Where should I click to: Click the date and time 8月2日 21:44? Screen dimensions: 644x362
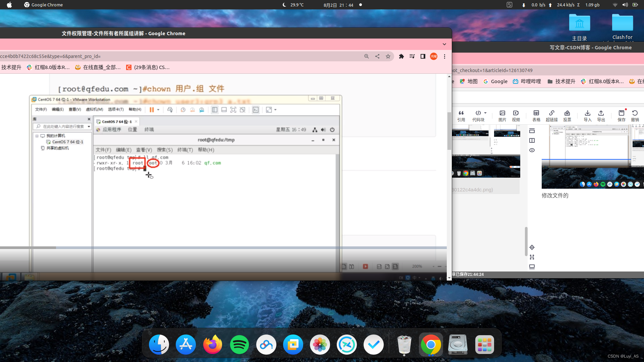pos(338,5)
